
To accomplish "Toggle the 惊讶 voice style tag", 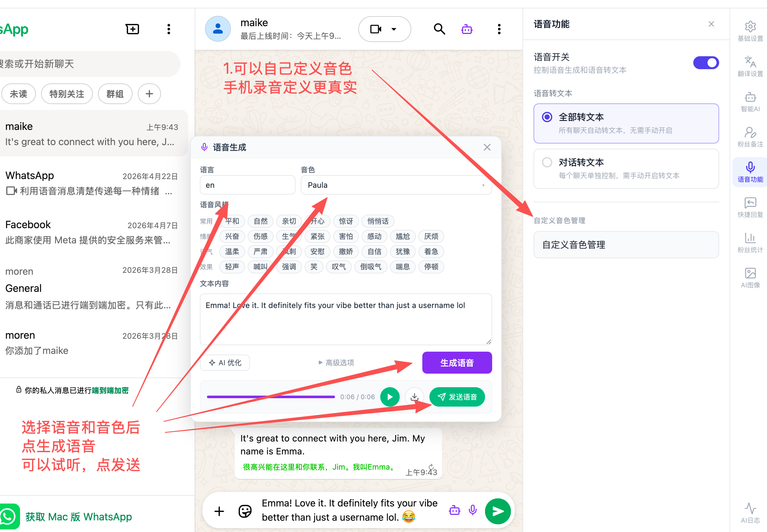I will (346, 221).
